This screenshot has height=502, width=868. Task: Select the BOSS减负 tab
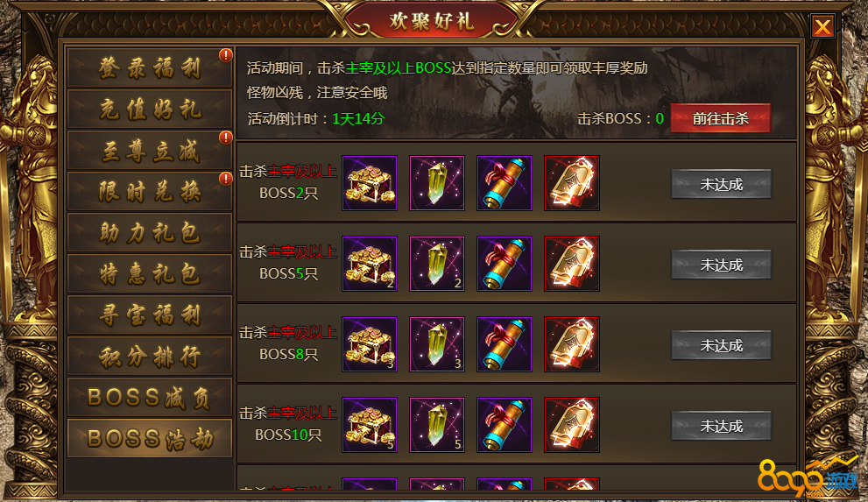(x=150, y=398)
